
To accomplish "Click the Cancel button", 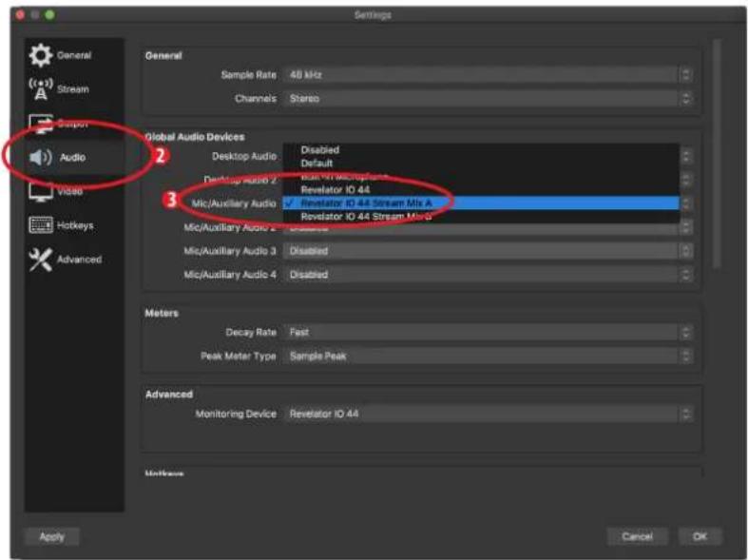I will click(x=637, y=536).
